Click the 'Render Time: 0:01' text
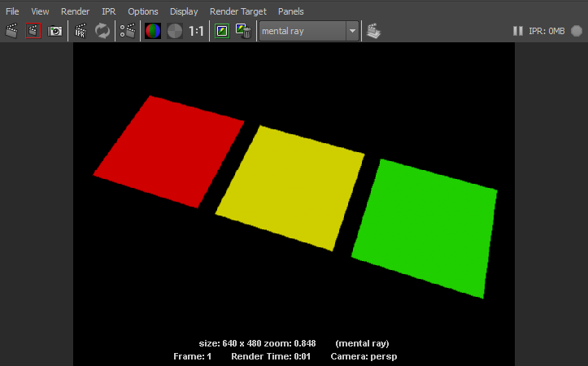This screenshot has width=588, height=366. pyautogui.click(x=271, y=356)
